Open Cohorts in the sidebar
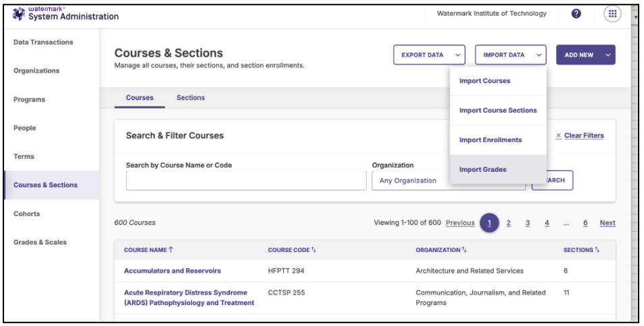 click(x=27, y=214)
